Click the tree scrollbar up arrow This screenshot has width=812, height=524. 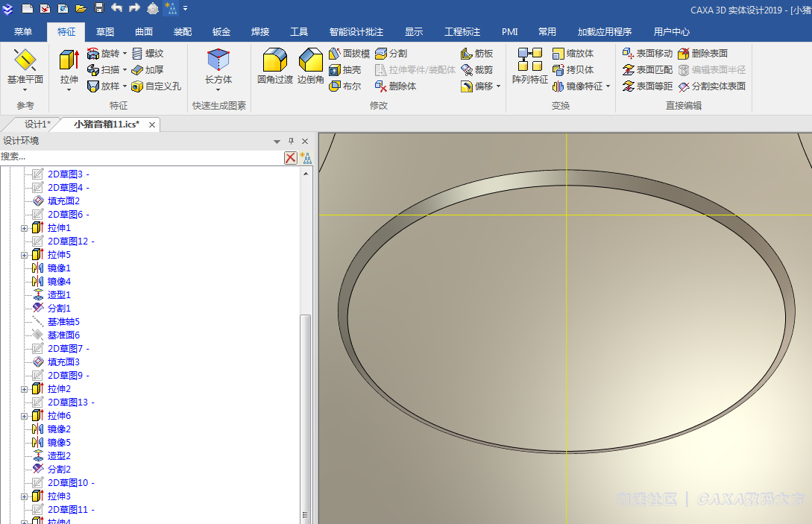pos(306,174)
